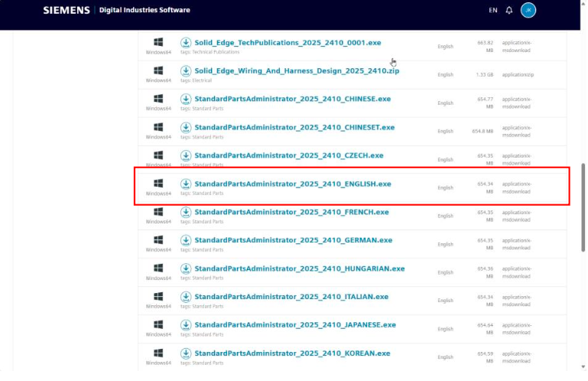Click Windows logo in FRENCH.exe row
This screenshot has width=588, height=381.
coord(158,212)
